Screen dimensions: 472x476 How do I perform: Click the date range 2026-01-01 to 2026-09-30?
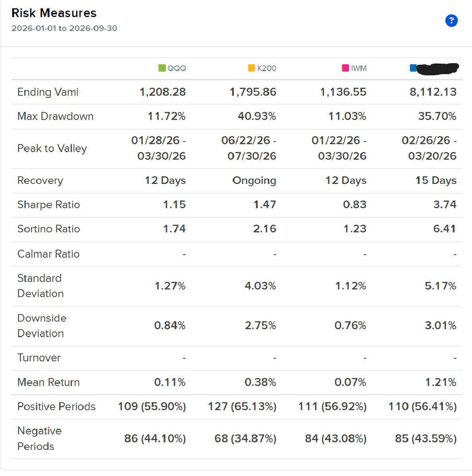(64, 28)
